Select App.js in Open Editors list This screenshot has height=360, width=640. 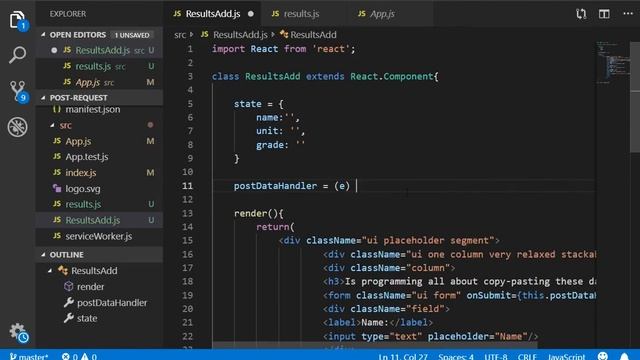point(99,82)
